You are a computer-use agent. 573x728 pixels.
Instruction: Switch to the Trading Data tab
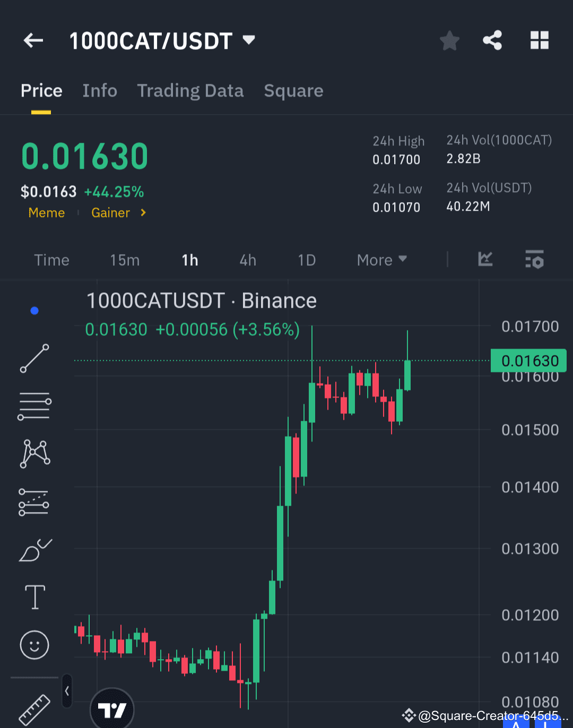[190, 91]
